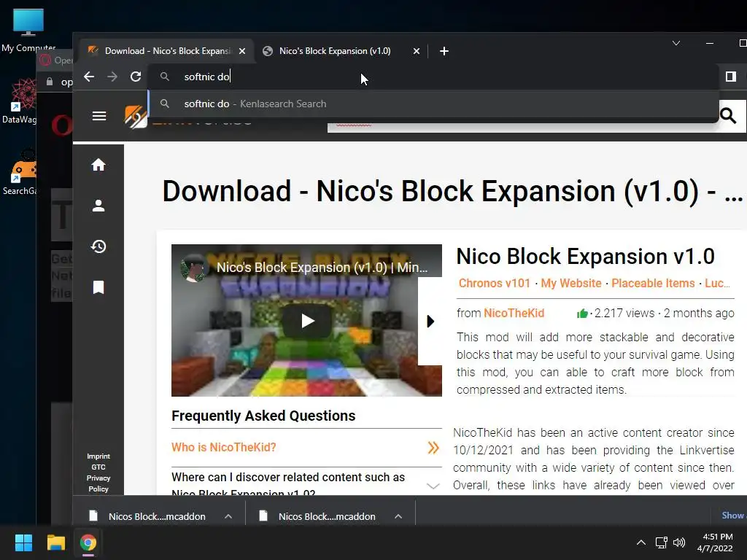
Task: Click the Imprint link in the sidebar
Action: pos(98,456)
